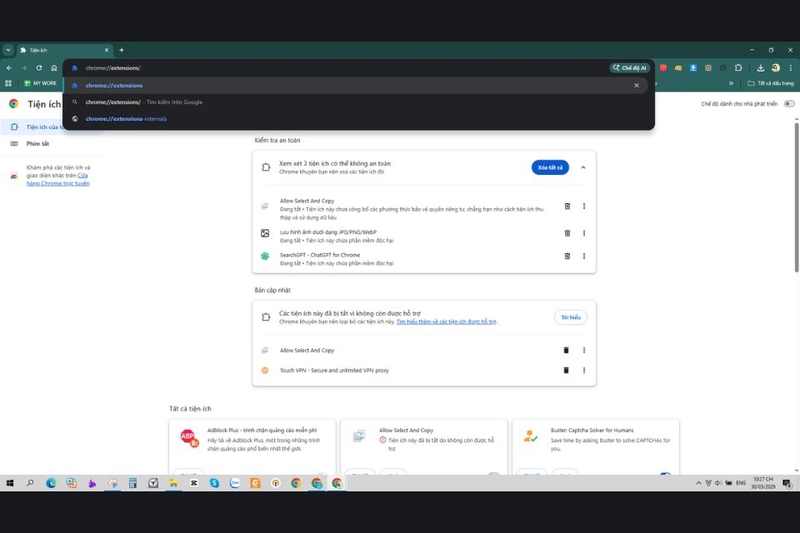Click the Adblock Plus extension title text

[x=262, y=430]
